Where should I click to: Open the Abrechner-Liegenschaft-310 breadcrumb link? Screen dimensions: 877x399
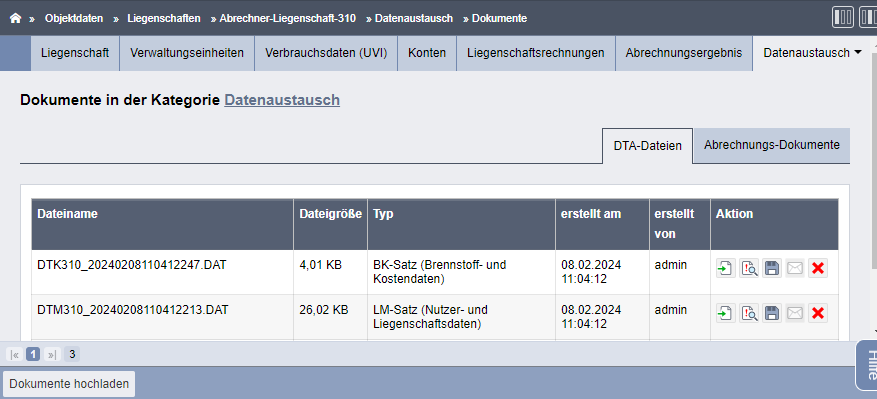(x=287, y=18)
